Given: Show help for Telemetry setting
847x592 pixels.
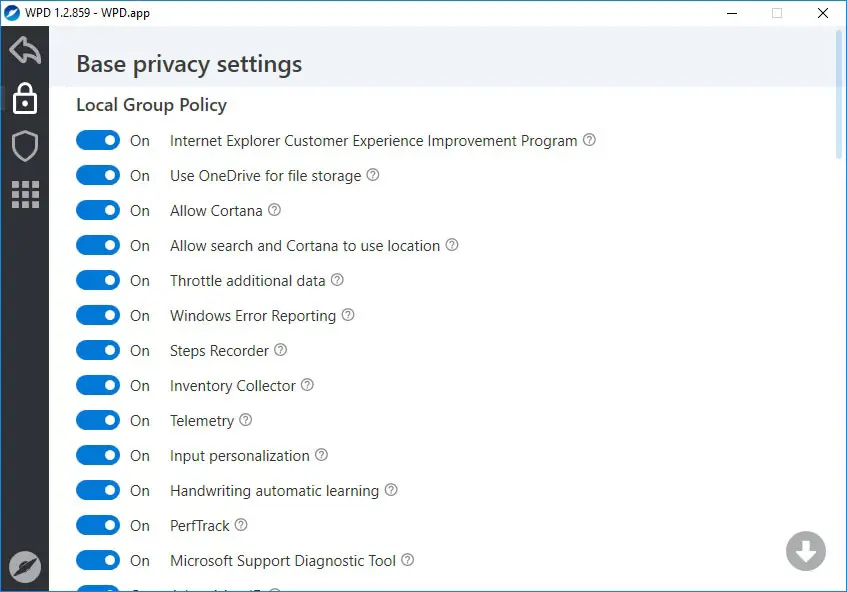Looking at the screenshot, I should click(x=246, y=420).
